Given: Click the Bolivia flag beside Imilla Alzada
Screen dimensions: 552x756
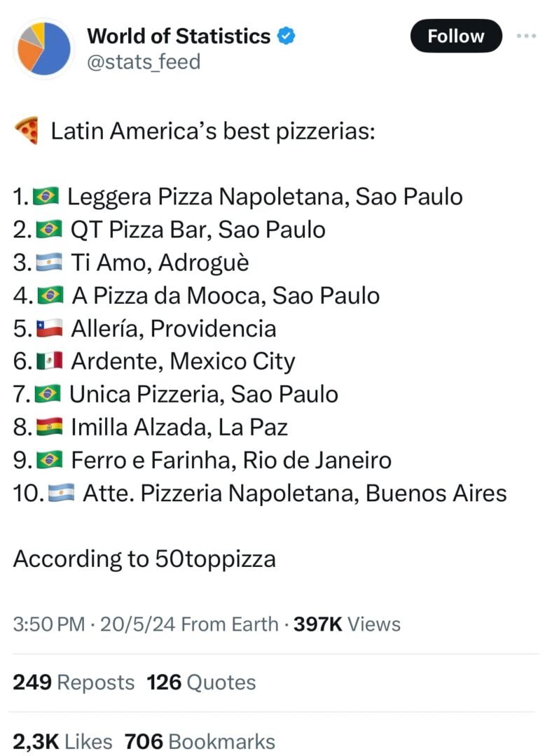Looking at the screenshot, I should click(50, 427).
